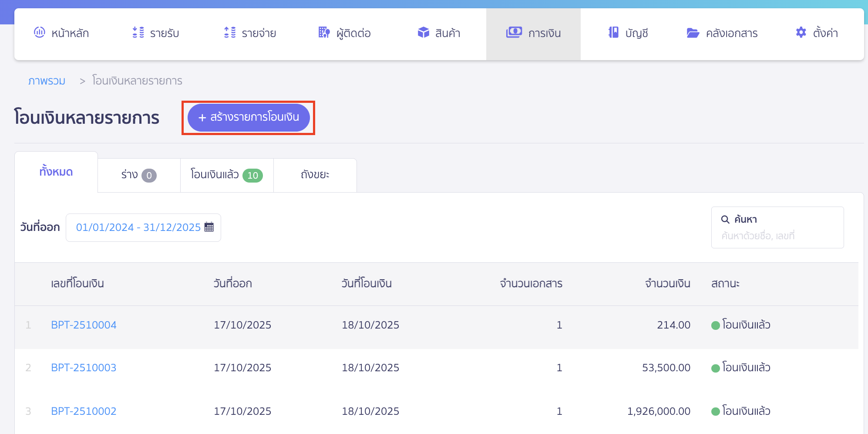Switch to the ร่าง draft tab
The image size is (868, 434).
pyautogui.click(x=138, y=175)
